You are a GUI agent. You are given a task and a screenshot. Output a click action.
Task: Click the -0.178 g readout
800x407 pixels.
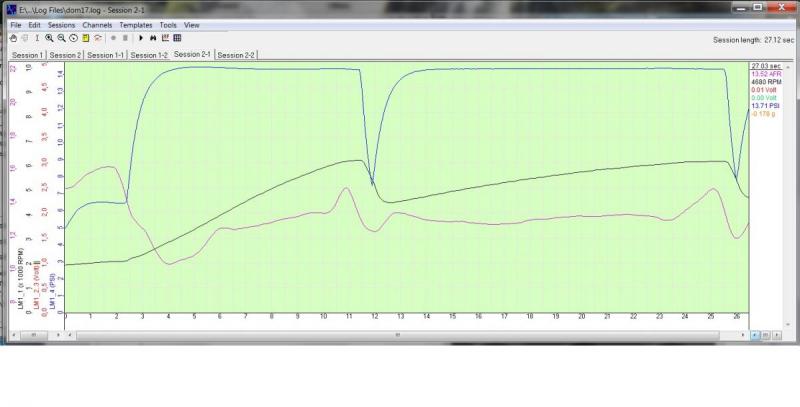point(763,114)
